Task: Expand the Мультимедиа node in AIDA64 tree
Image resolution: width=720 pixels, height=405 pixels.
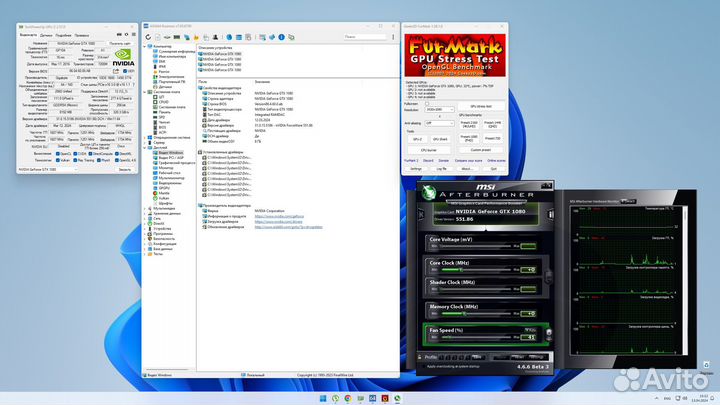Action: click(145, 208)
